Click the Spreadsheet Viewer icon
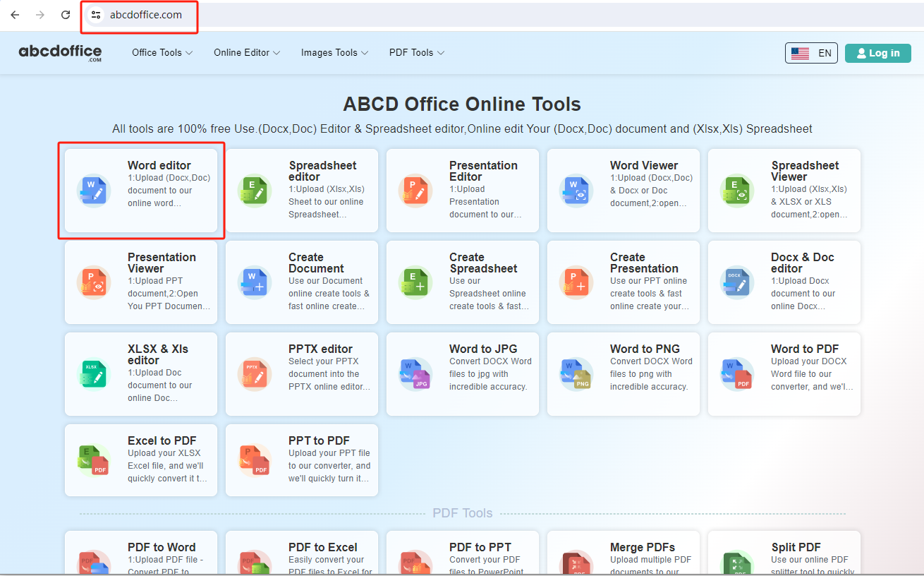Screen dimensions: 924x576 737,191
